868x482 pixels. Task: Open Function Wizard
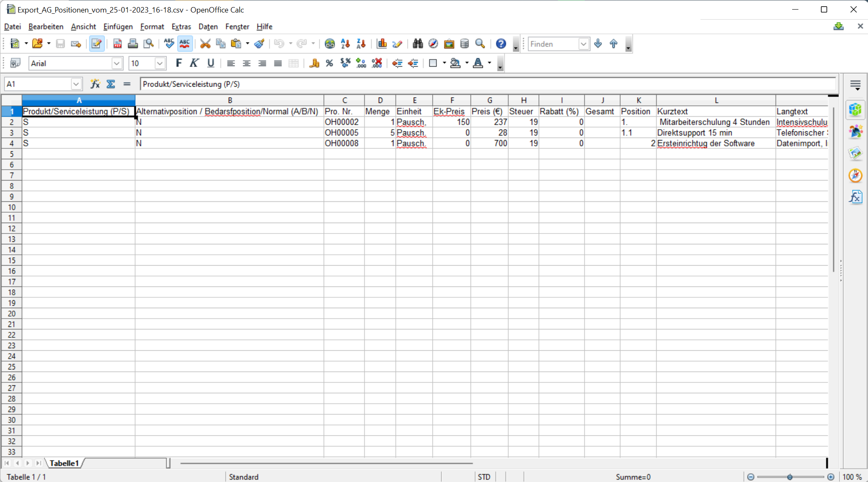[95, 84]
